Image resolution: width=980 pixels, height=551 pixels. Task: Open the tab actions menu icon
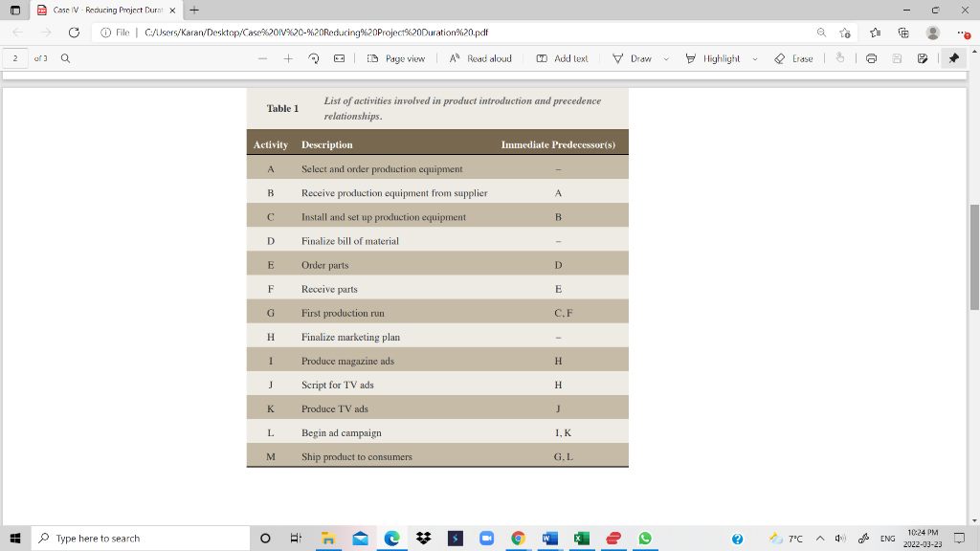coord(15,10)
